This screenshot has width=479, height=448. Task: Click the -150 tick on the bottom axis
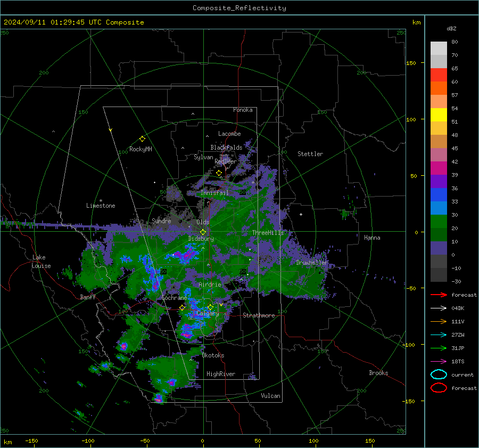(x=31, y=441)
